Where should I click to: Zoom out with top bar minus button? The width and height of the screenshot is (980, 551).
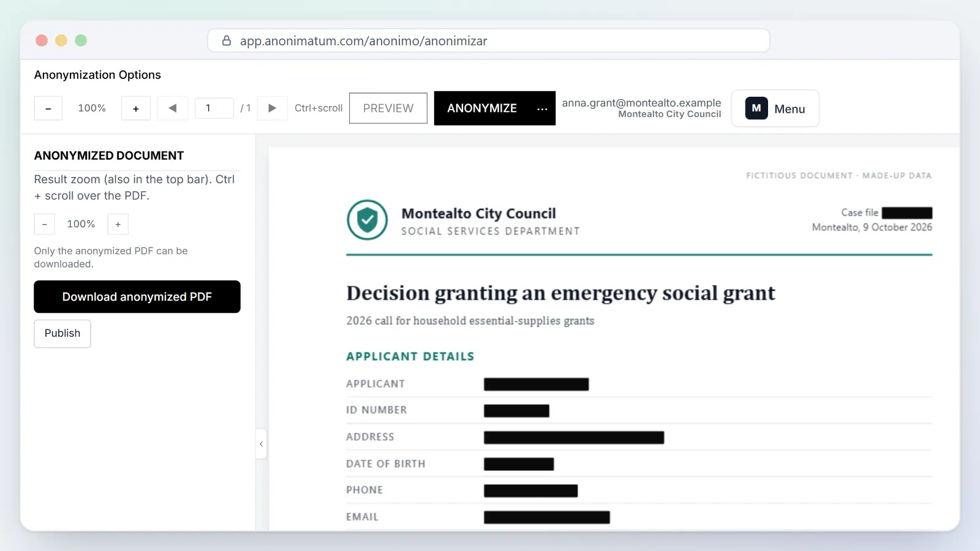pyautogui.click(x=48, y=108)
